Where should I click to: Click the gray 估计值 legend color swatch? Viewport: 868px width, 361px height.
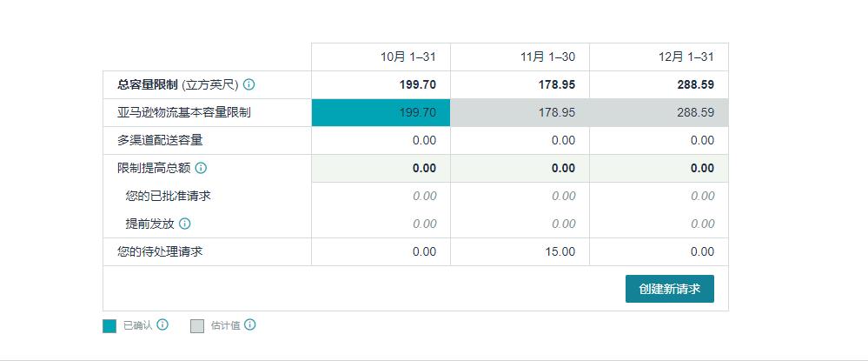pyautogui.click(x=197, y=326)
